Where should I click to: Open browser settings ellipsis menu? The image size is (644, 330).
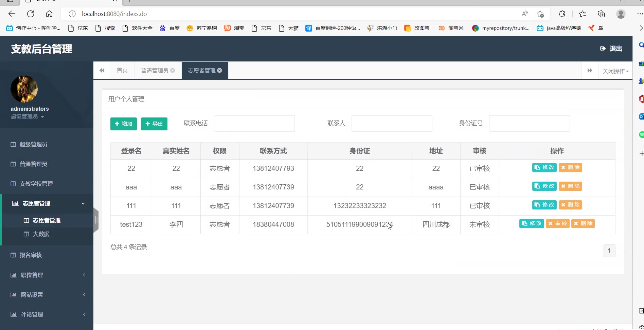[640, 14]
